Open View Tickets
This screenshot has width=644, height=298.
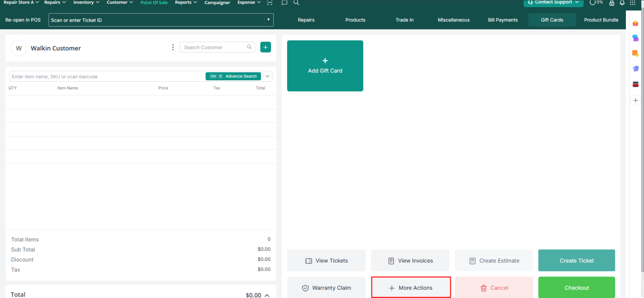tap(326, 260)
